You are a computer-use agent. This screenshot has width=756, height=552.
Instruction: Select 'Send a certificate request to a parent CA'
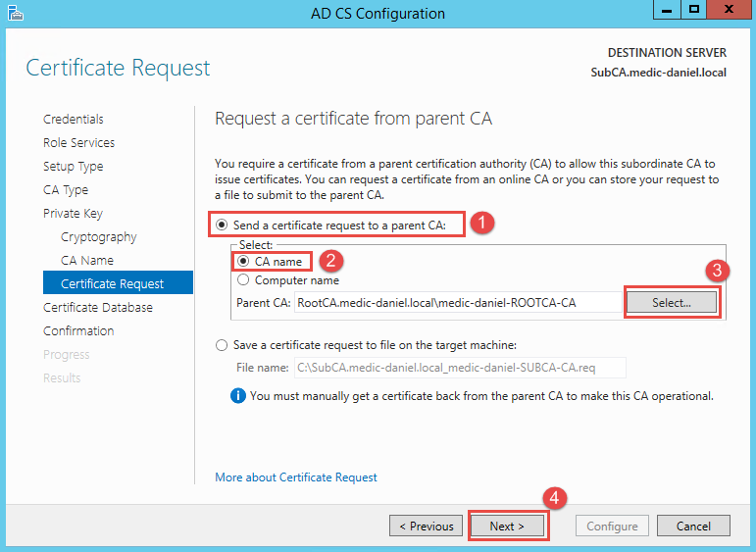(223, 226)
